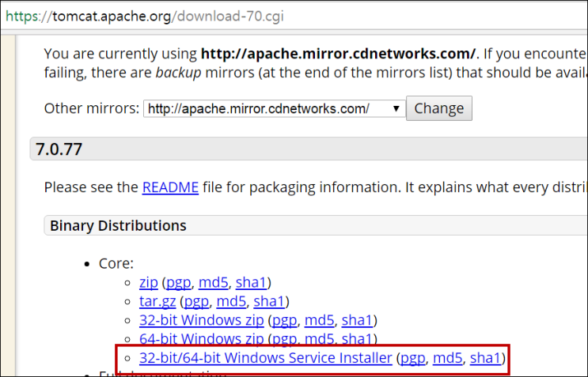Viewport: 588px width, 377px height.
Task: Open sha1 for Windows Service Installer
Action: coord(486,358)
